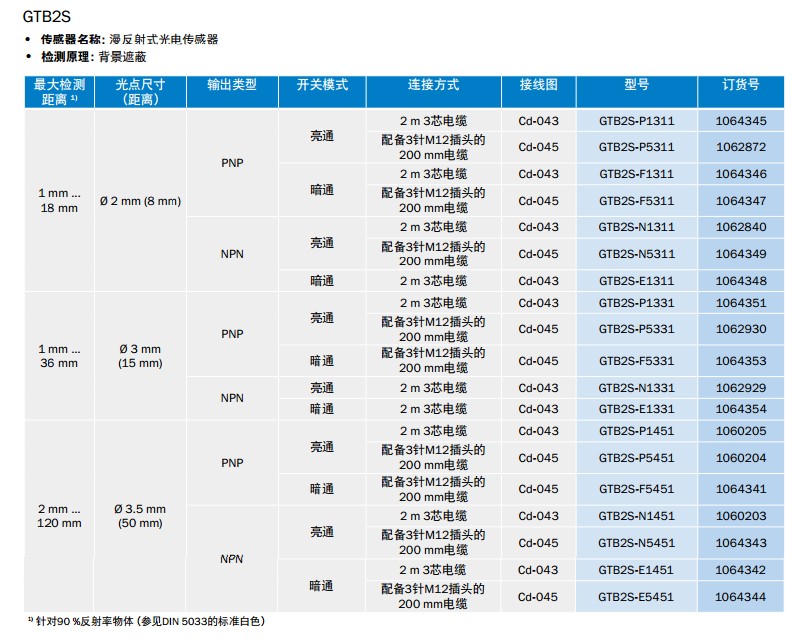
Task: Click order number 1064353
Action: tap(741, 361)
